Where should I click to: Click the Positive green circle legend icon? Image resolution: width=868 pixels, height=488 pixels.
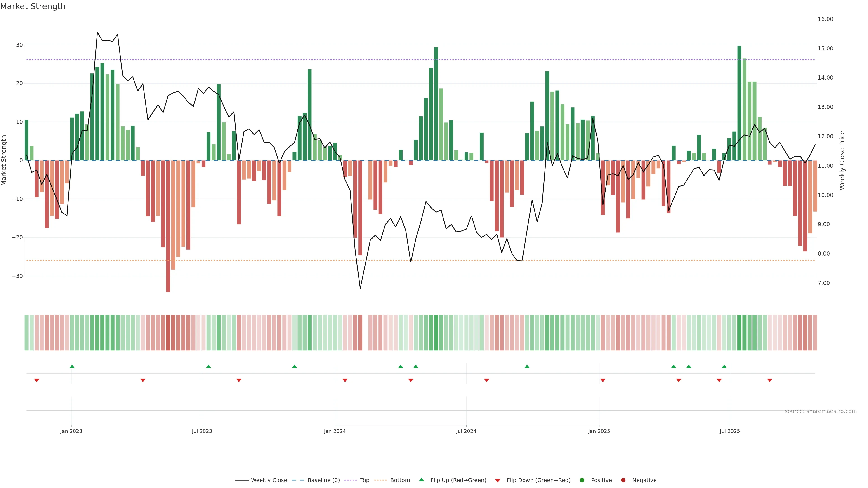582,480
